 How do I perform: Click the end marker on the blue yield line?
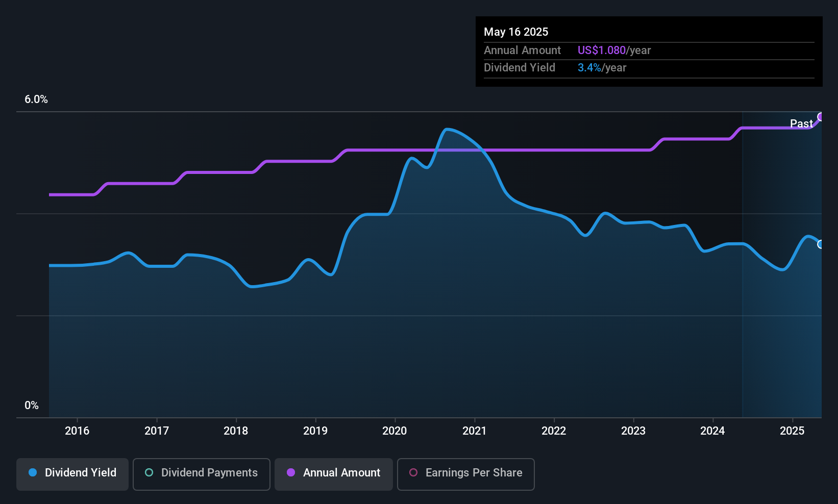pos(821,244)
